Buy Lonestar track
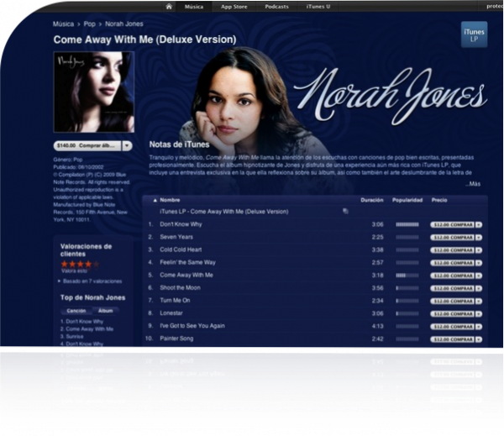 (452, 314)
